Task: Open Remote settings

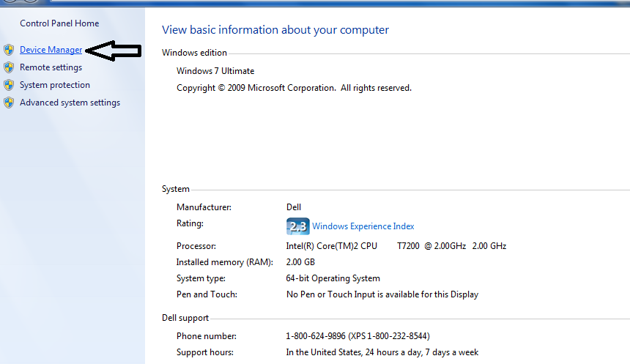Action: click(x=51, y=67)
